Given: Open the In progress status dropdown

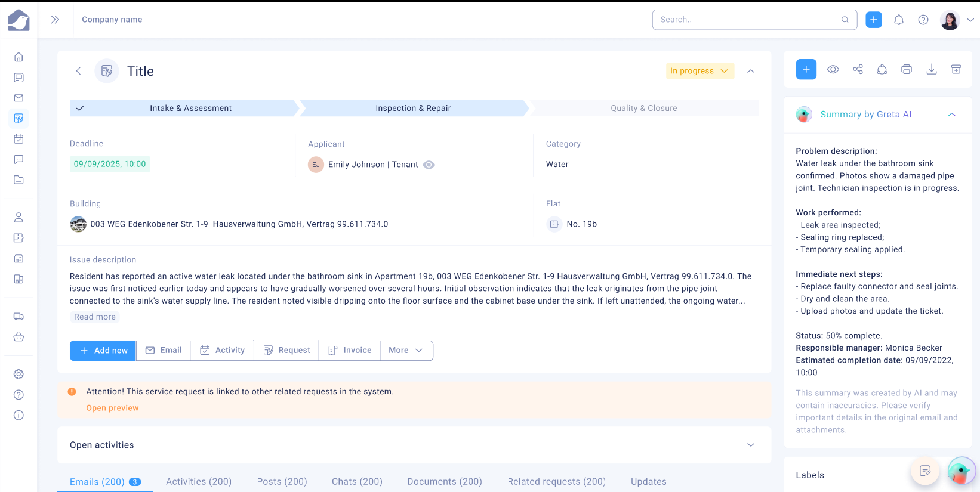Looking at the screenshot, I should [x=699, y=71].
